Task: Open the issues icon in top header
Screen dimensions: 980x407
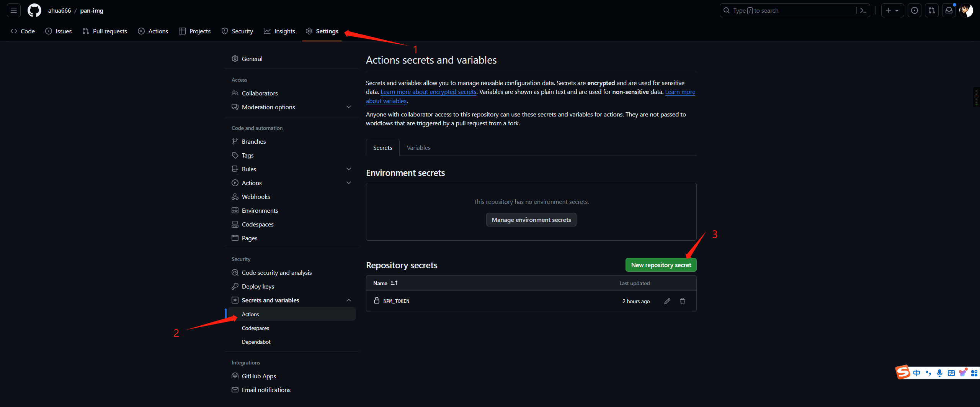Action: tap(915, 10)
